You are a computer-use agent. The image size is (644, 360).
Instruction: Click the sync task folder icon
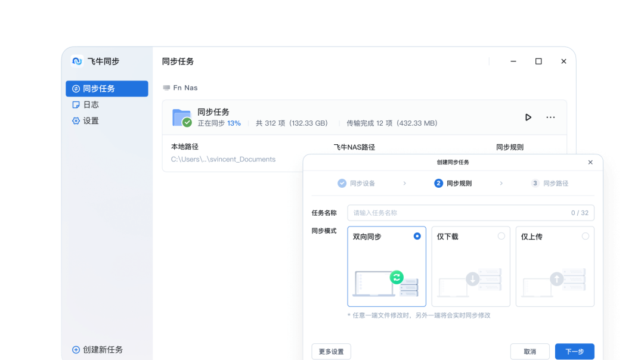click(182, 118)
